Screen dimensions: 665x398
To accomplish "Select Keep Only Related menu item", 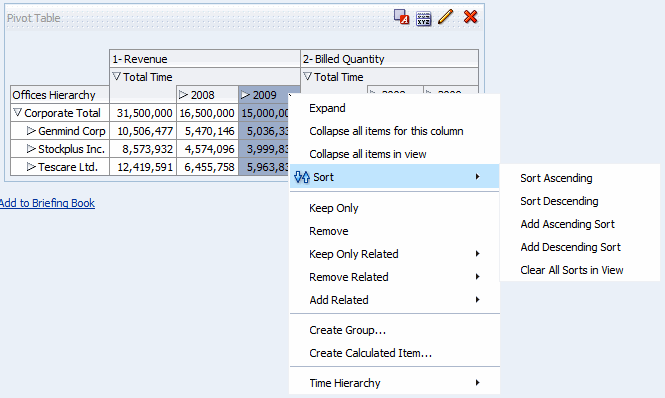I will [394, 254].
